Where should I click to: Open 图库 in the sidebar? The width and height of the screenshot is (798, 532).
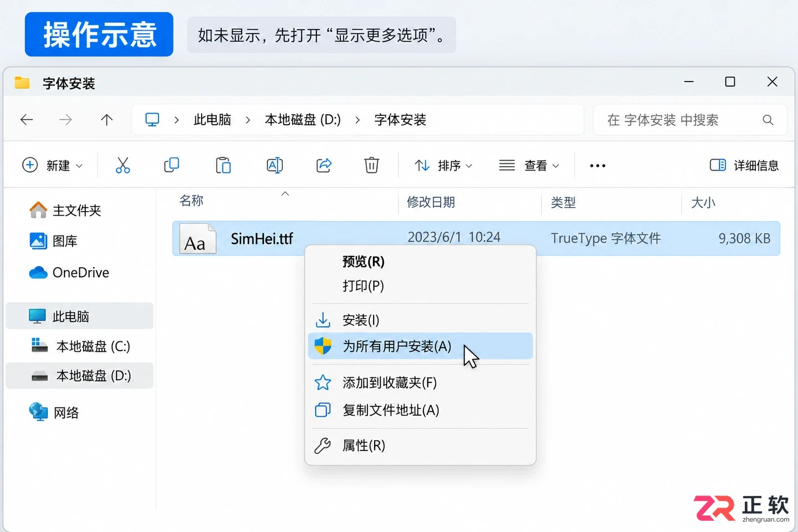coord(53,241)
